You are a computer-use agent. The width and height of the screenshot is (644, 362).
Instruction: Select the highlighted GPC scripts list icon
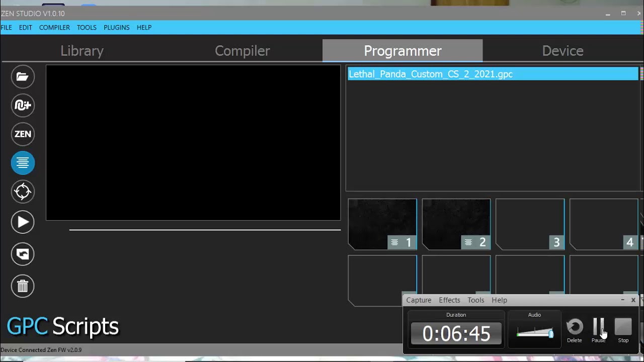tap(23, 163)
